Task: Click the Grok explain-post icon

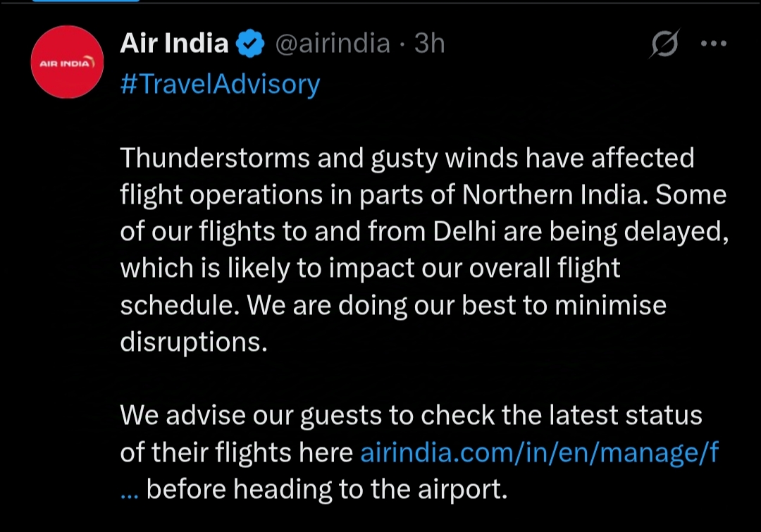Action: tap(664, 44)
